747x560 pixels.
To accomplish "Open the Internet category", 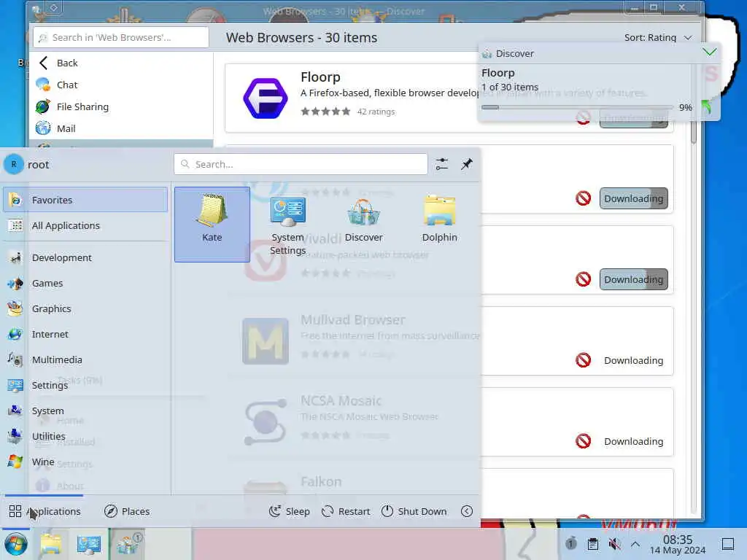I will [x=85, y=334].
